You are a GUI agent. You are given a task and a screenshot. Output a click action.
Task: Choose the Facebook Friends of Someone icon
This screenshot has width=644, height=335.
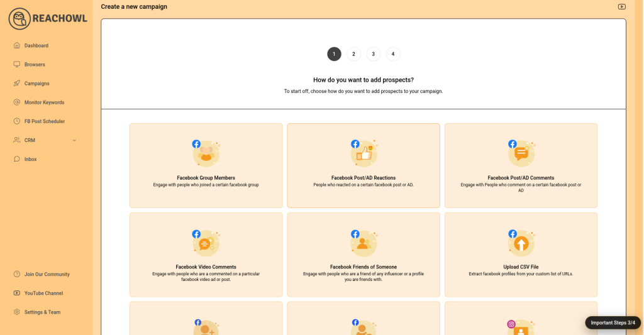[x=363, y=243]
